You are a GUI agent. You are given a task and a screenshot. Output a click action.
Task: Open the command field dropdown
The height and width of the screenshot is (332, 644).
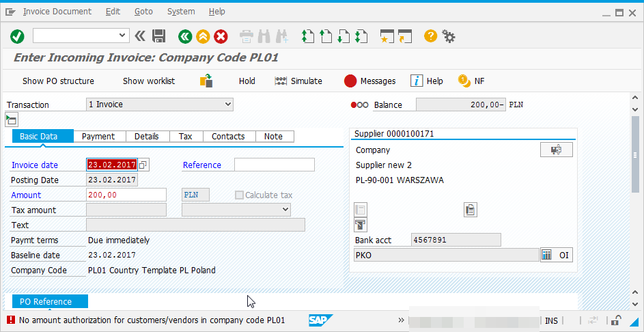122,36
